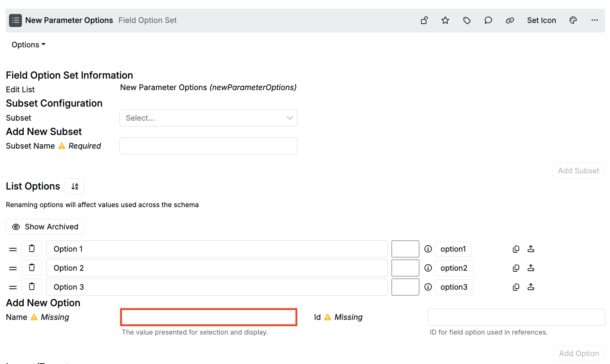610x364 pixels.
Task: Expand the Options dropdown menu
Action: (28, 45)
